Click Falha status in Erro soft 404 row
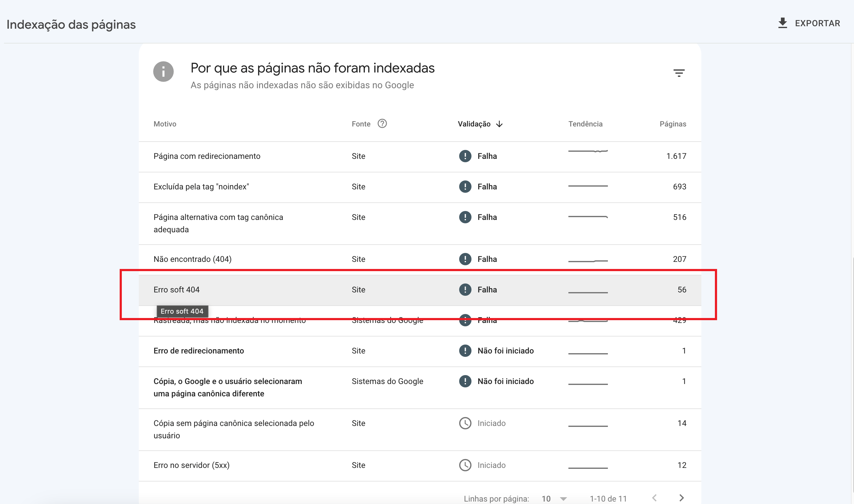The width and height of the screenshot is (854, 504). click(x=487, y=290)
